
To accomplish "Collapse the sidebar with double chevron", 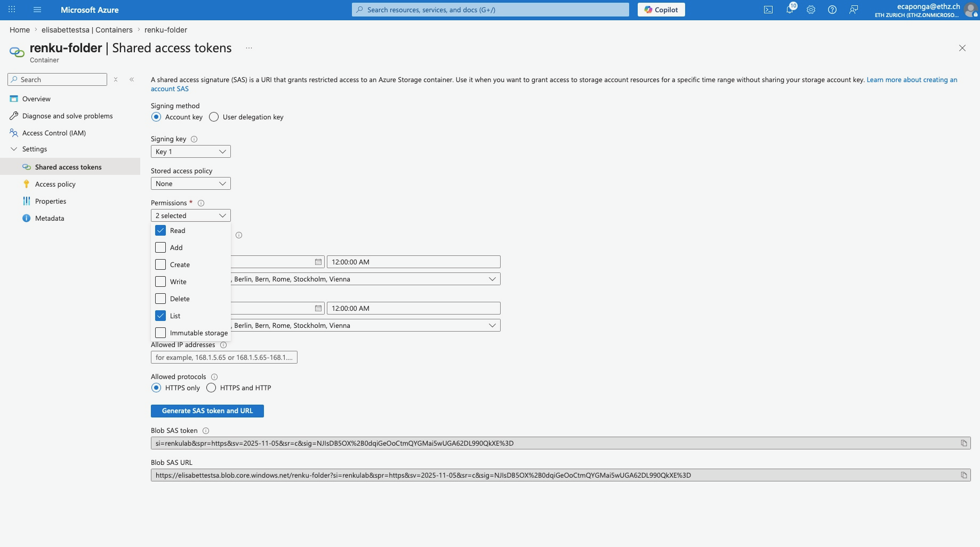I will coord(132,79).
